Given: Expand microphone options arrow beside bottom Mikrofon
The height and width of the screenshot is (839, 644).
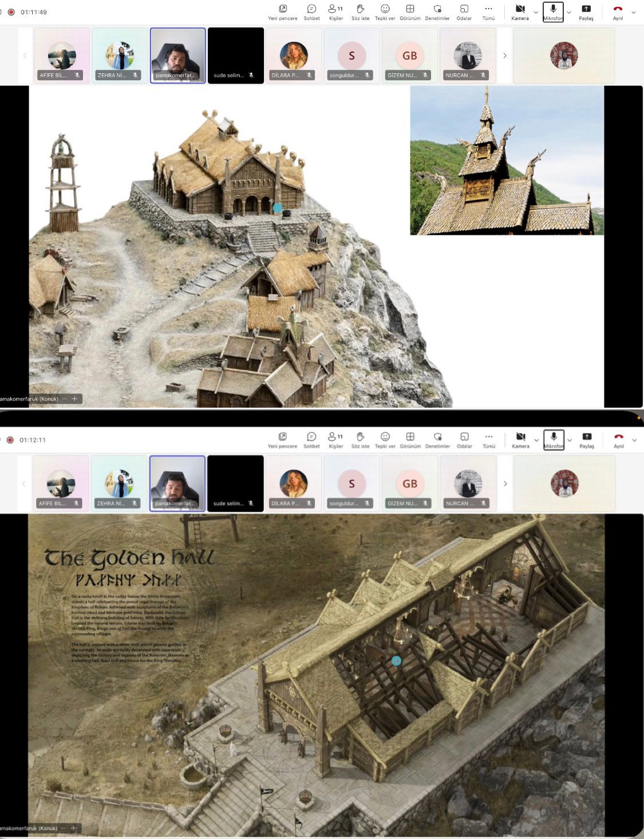Looking at the screenshot, I should tap(569, 440).
